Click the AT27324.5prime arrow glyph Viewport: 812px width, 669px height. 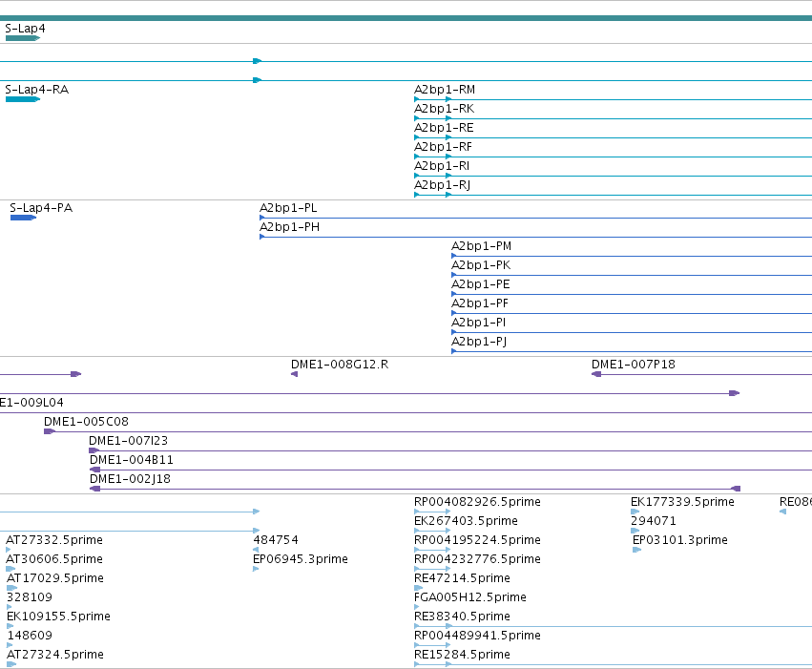click(x=11, y=664)
